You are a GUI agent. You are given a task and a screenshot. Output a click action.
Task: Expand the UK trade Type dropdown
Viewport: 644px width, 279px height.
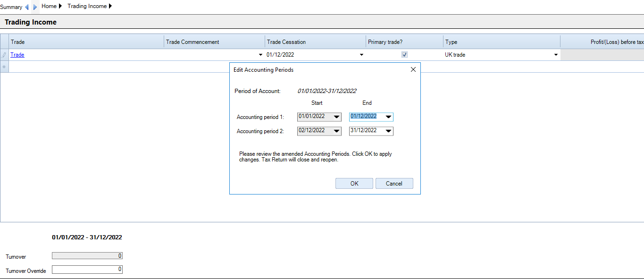point(556,55)
